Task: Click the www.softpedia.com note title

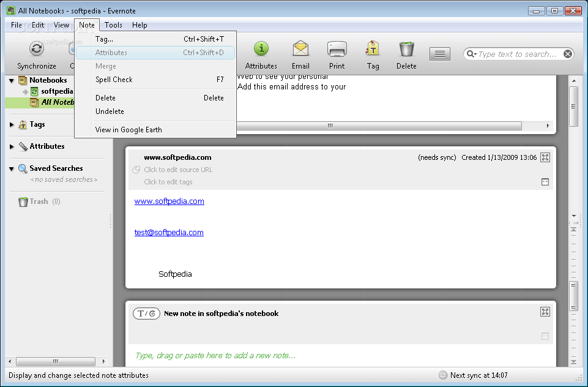Action: tap(177, 157)
